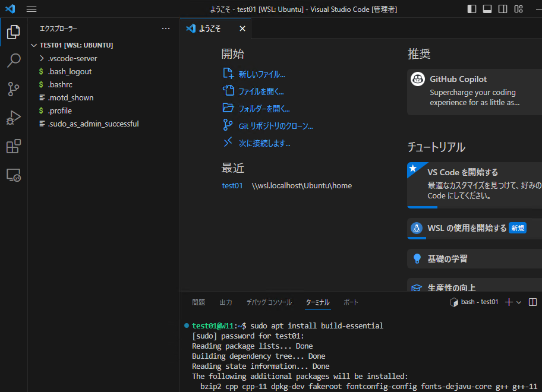Click the lightbulb icon beside 基礎の学習
The height and width of the screenshot is (392, 542).
tap(417, 258)
